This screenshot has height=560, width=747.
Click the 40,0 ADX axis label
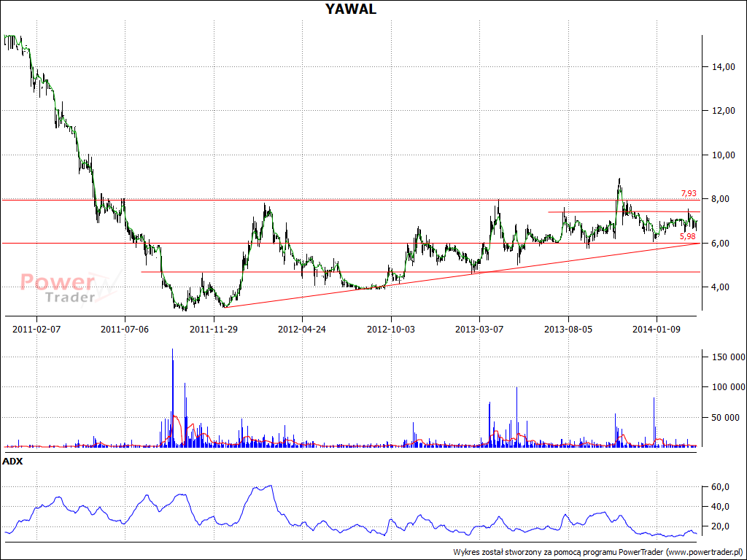tap(721, 507)
